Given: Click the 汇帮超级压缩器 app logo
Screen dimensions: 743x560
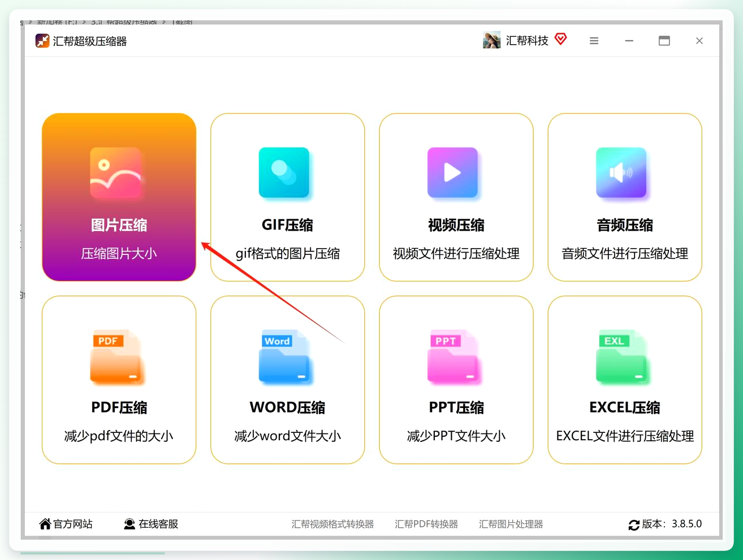Looking at the screenshot, I should 42,41.
